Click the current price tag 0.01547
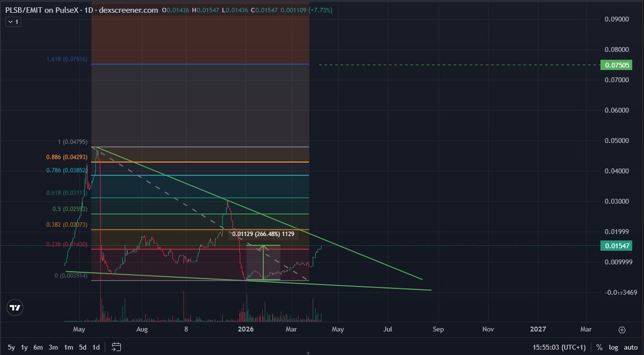 click(614, 245)
